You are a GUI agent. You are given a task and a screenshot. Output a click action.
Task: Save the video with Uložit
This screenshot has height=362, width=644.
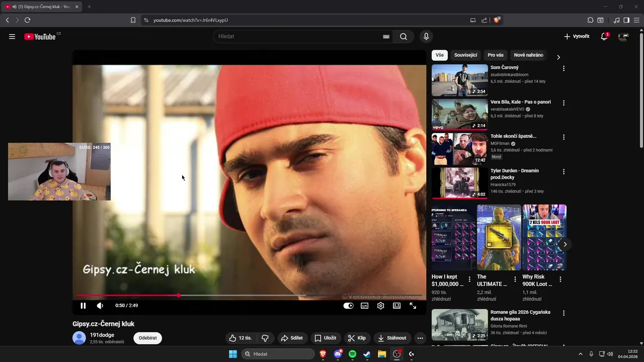tap(325, 338)
